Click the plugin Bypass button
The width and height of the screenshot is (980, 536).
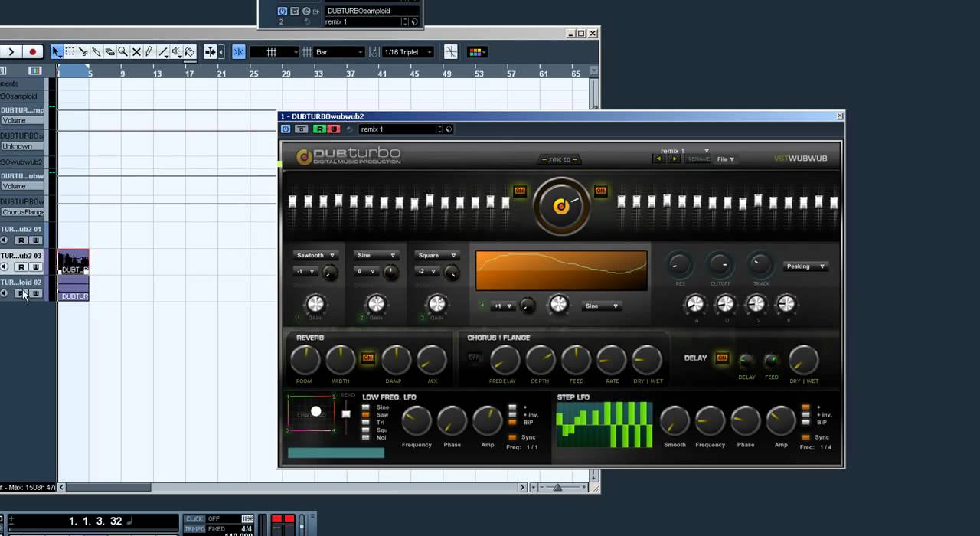301,129
